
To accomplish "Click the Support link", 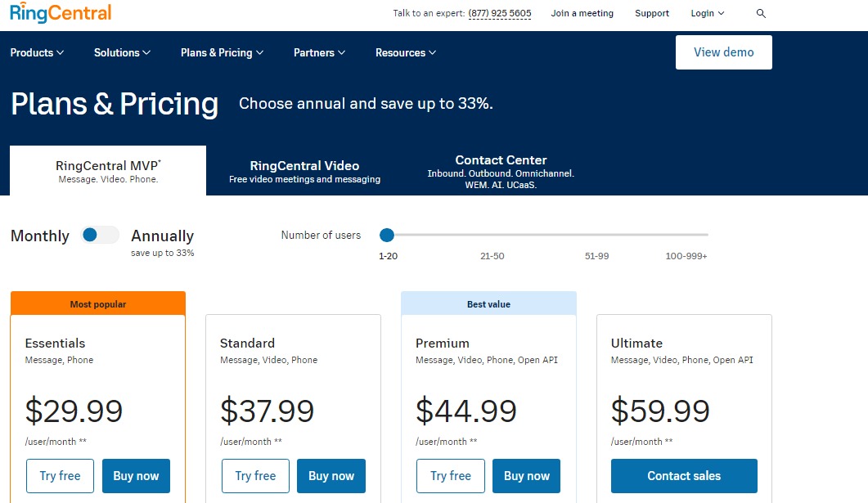I will 652,13.
